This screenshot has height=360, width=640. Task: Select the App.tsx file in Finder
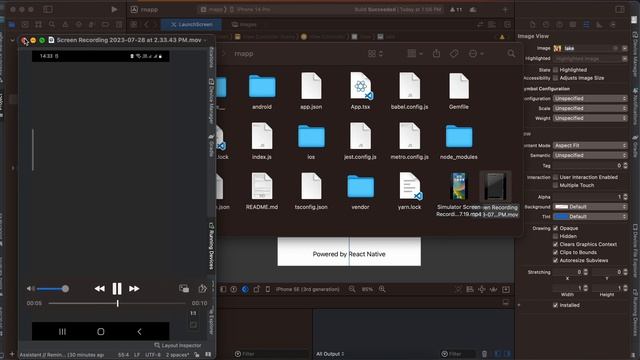360,91
